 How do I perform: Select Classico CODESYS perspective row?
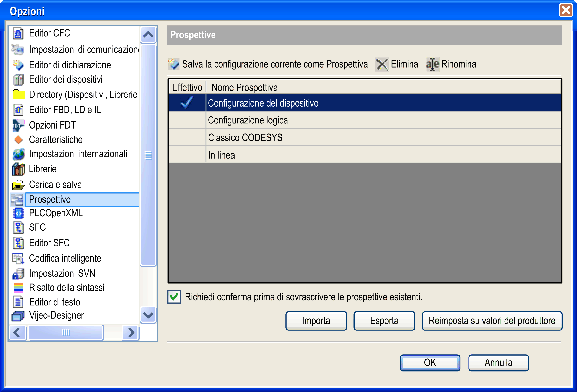coord(245,138)
